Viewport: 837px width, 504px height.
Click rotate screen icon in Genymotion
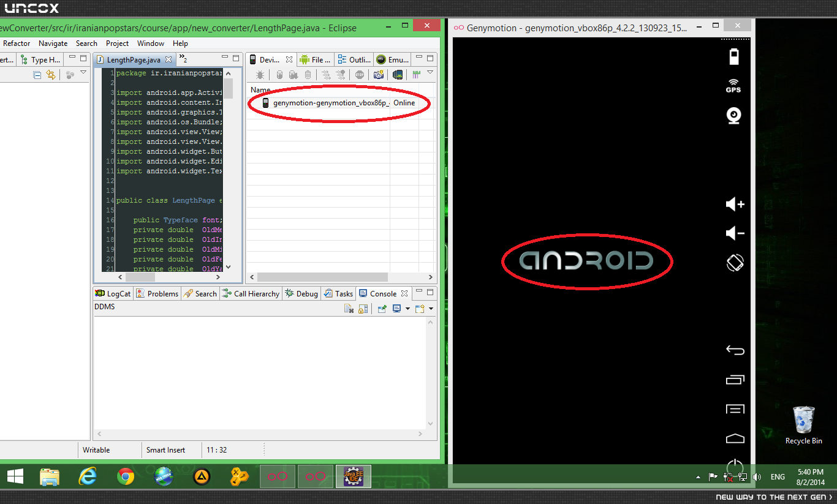point(735,263)
